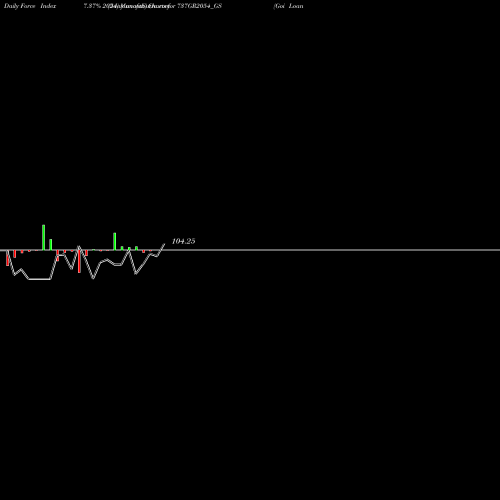500x500 pixels.
Task: Click the '(GoI Loan' label
Action: click(288, 6)
